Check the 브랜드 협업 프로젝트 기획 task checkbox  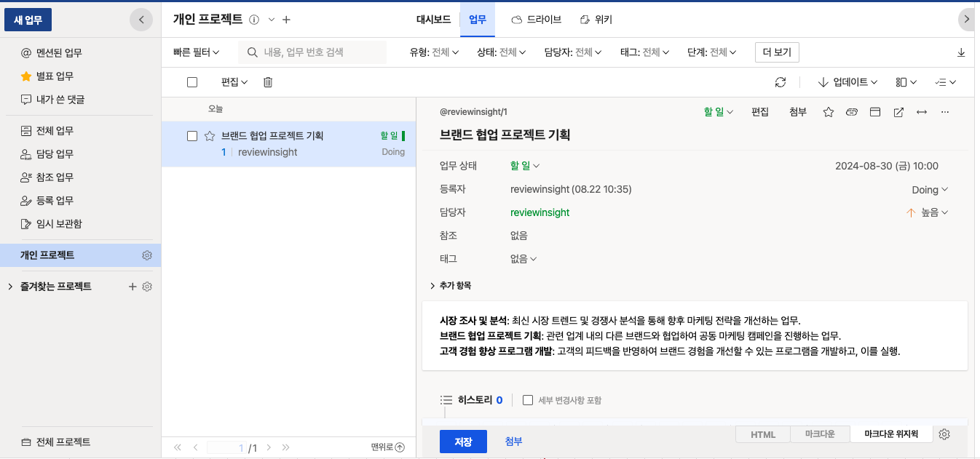pos(192,136)
